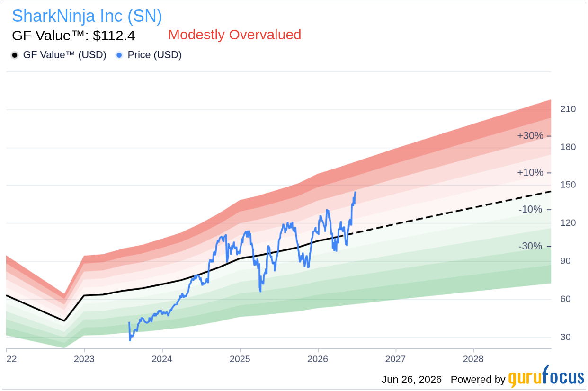
Task: Click the 2027 x-axis label
Action: coord(396,359)
